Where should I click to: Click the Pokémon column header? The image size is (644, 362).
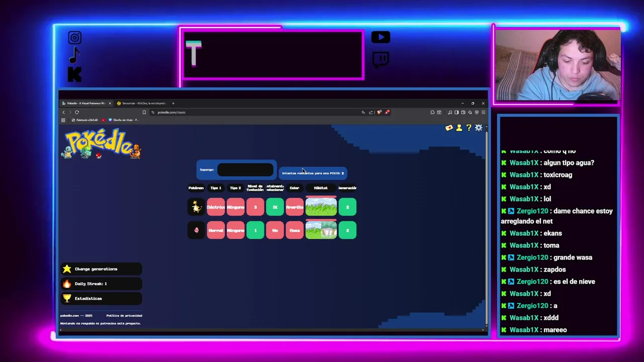[196, 188]
